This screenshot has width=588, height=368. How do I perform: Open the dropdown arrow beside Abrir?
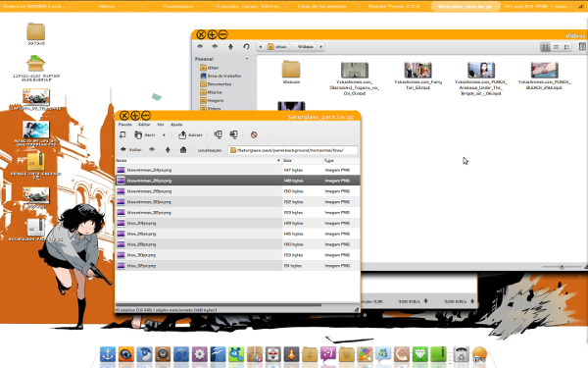(x=164, y=135)
